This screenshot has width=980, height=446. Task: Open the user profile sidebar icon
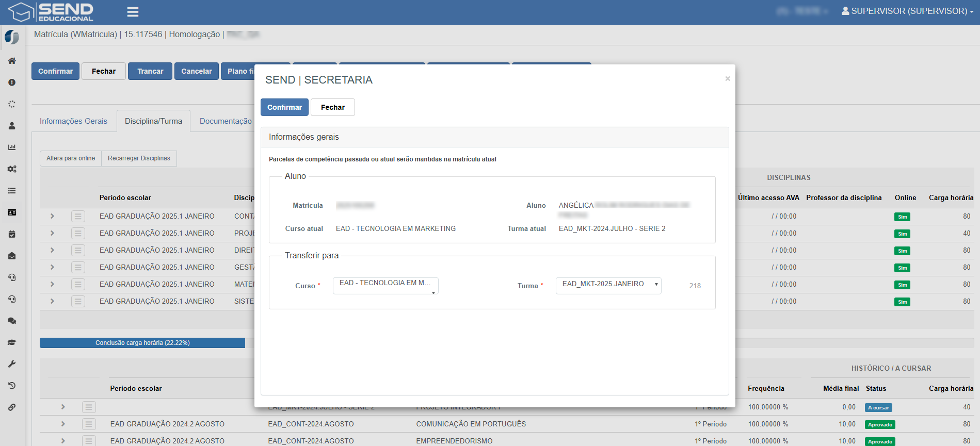point(12,126)
